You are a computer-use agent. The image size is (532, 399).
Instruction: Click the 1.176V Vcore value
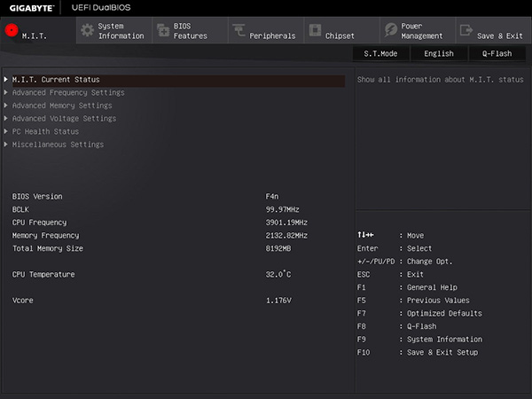tap(278, 301)
